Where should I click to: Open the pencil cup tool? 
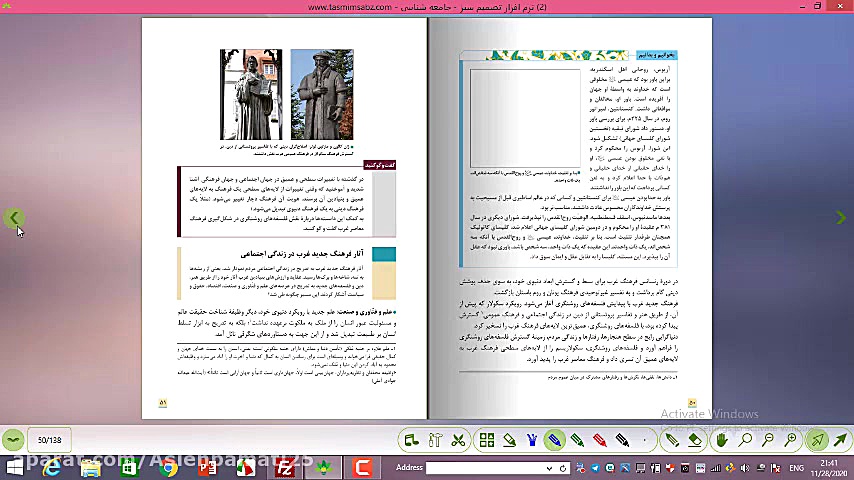tap(532, 440)
